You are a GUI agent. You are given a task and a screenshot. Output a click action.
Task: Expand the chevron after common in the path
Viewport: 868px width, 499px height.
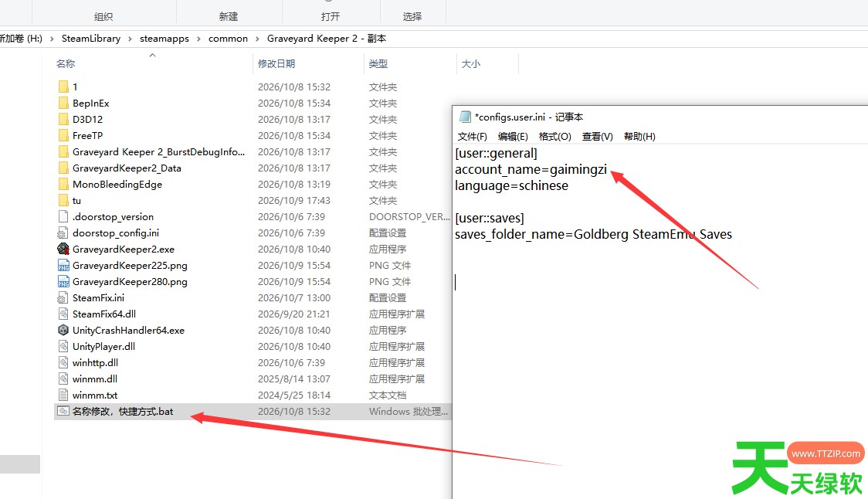pos(257,39)
